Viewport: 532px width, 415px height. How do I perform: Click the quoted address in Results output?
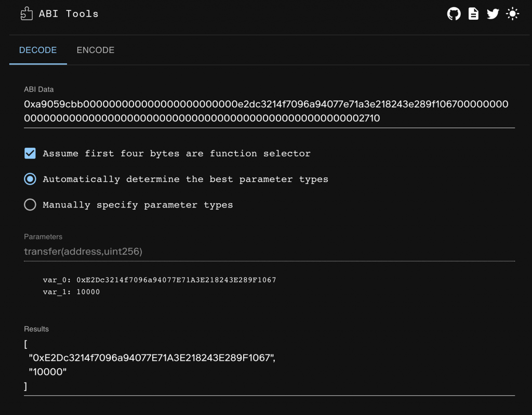click(x=152, y=358)
